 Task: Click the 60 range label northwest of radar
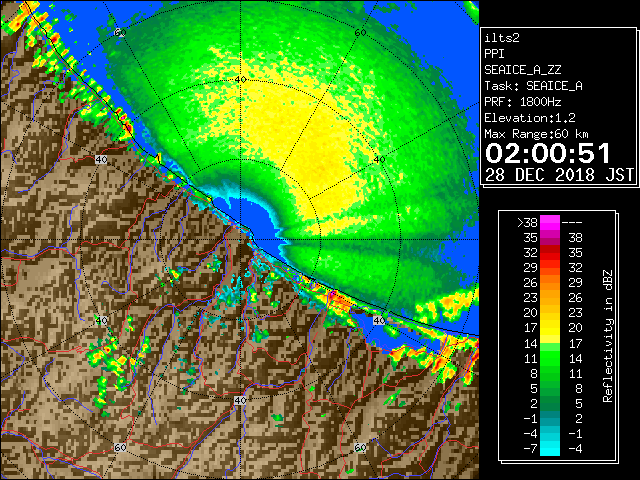tap(120, 32)
